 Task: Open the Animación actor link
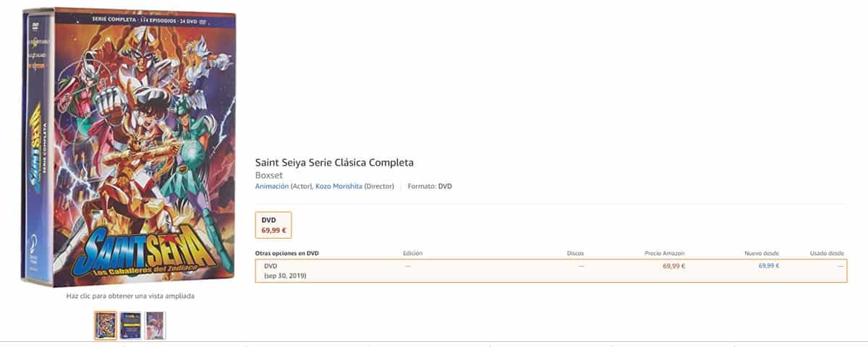point(272,187)
